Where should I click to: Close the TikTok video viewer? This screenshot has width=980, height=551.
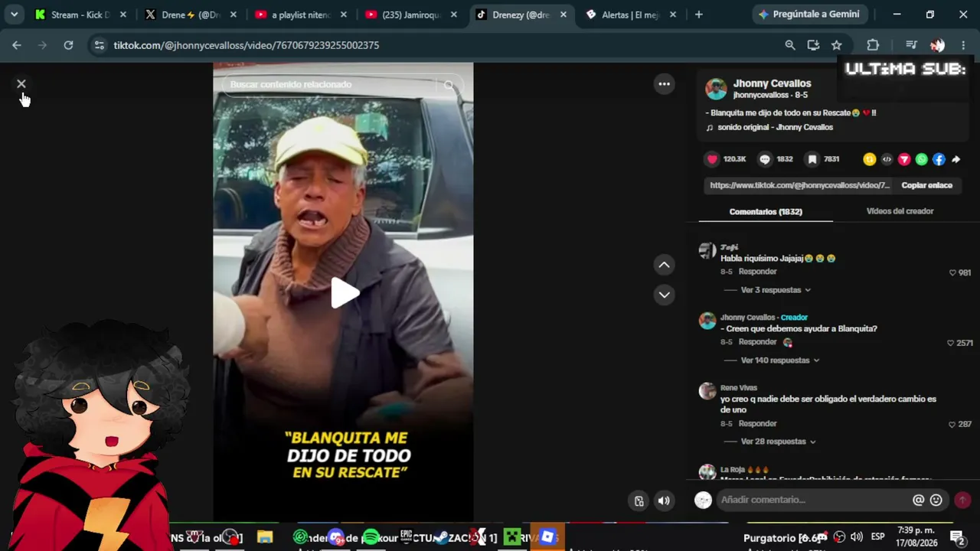coord(21,83)
